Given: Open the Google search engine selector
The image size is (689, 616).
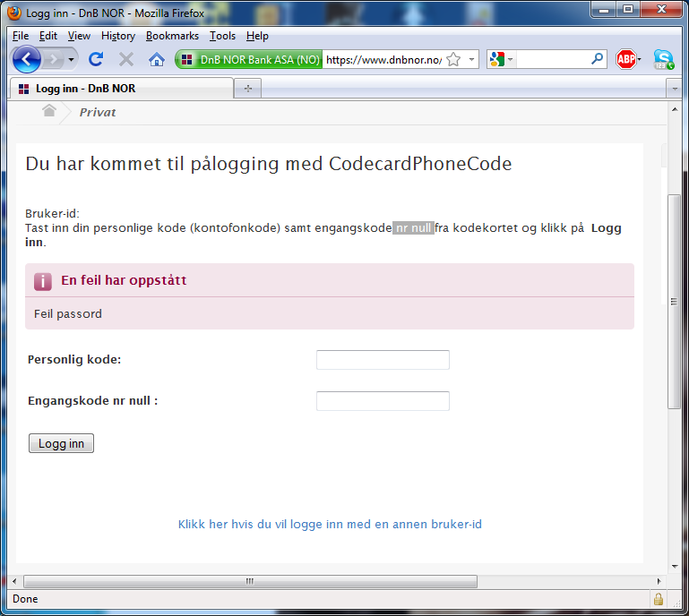Looking at the screenshot, I should tap(501, 59).
